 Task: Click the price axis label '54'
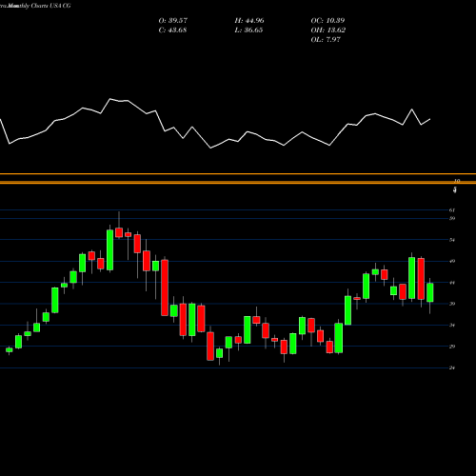point(452,240)
